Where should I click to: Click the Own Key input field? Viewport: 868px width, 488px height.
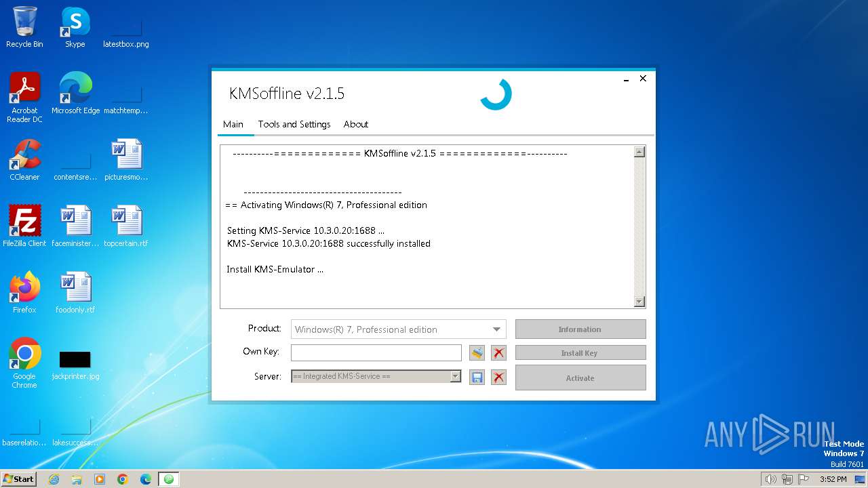[x=376, y=352]
